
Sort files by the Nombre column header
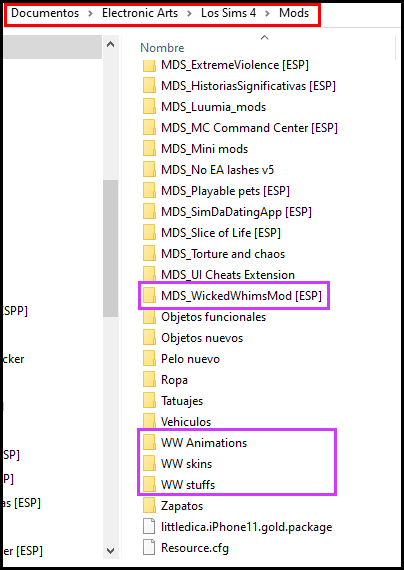[x=162, y=48]
